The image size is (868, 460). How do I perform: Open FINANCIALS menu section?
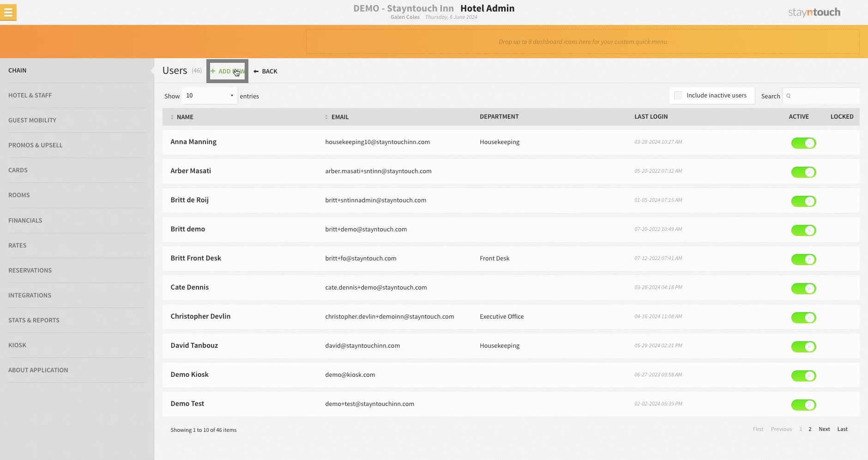(x=25, y=221)
